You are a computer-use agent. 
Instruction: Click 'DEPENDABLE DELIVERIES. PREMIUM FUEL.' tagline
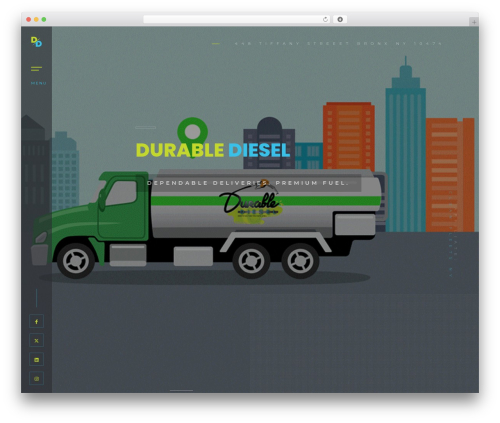[x=247, y=183]
